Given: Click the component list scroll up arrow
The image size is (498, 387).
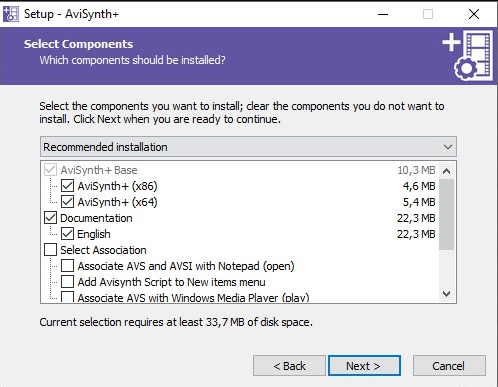Looking at the screenshot, I should [447, 171].
